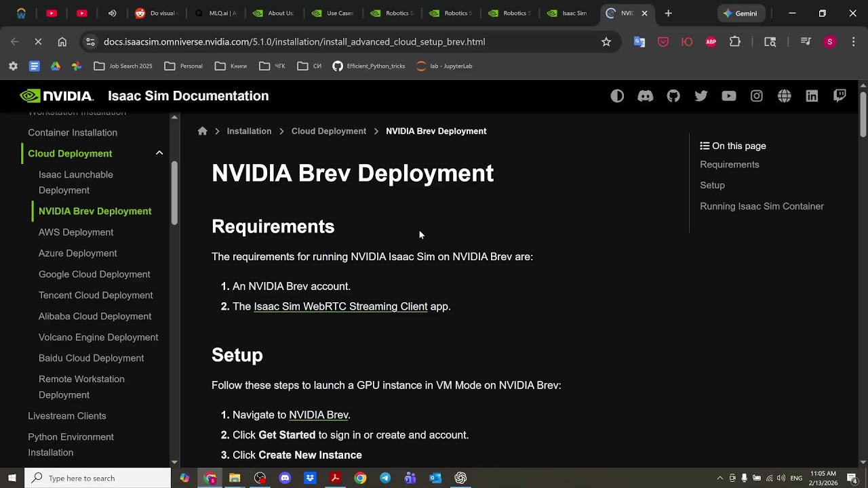Open Google Cloud Deployment in the sidebar
The width and height of the screenshot is (868, 488).
point(94,274)
